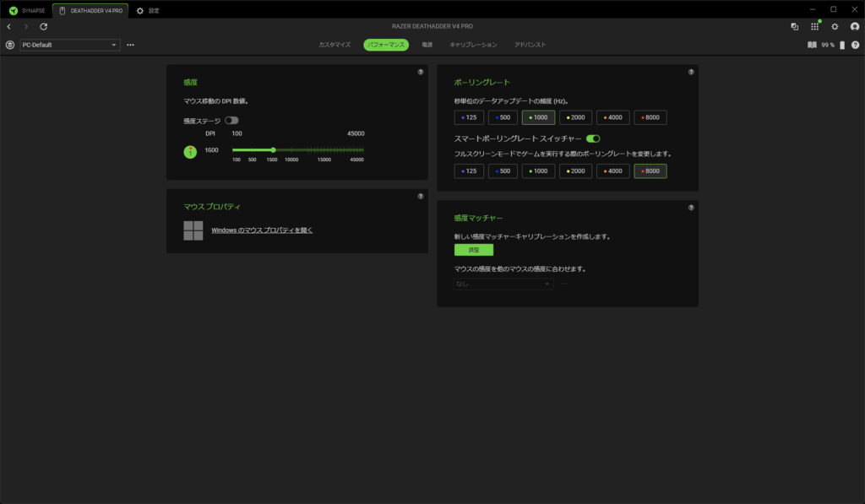This screenshot has width=865, height=504.
Task: Open the なし sensitivity matcher dropdown
Action: click(503, 284)
